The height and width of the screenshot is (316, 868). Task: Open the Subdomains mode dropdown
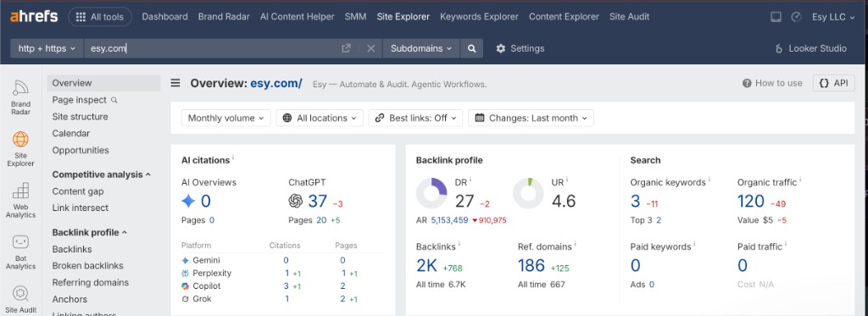421,48
